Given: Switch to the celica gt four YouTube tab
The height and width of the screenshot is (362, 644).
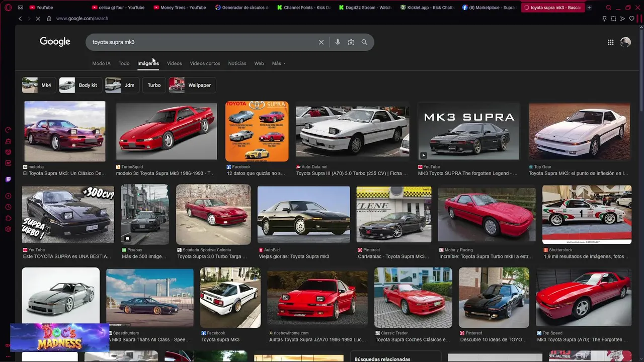Looking at the screenshot, I should (119, 8).
